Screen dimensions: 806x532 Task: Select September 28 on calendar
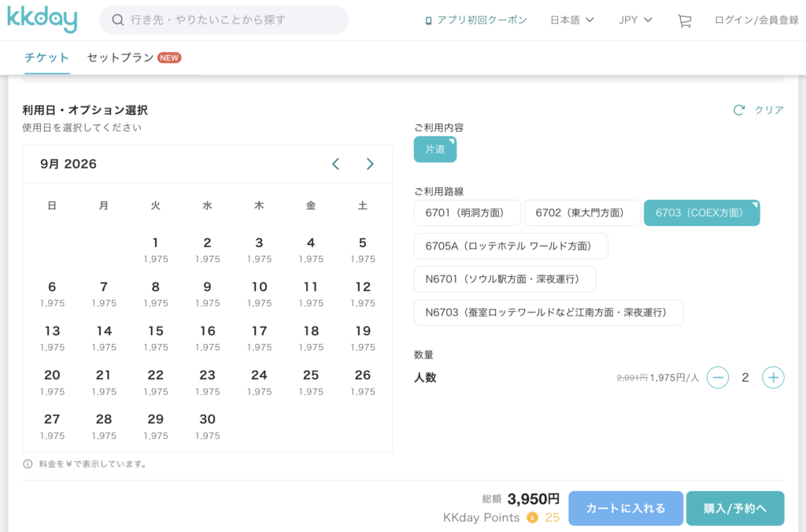(104, 426)
